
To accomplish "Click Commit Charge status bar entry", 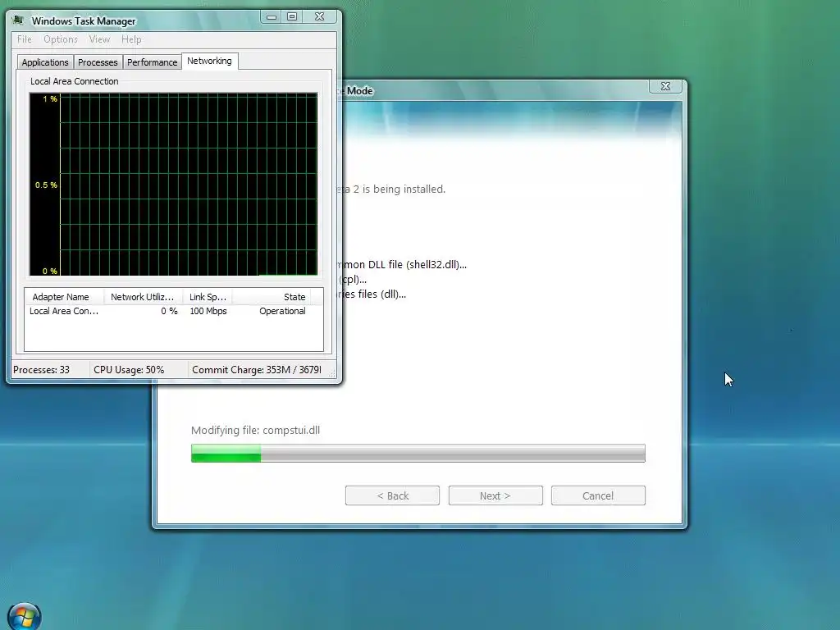I will [x=257, y=370].
